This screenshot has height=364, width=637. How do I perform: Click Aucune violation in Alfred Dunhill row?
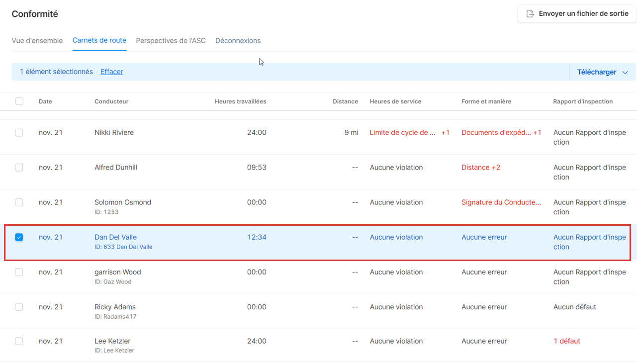coord(396,168)
